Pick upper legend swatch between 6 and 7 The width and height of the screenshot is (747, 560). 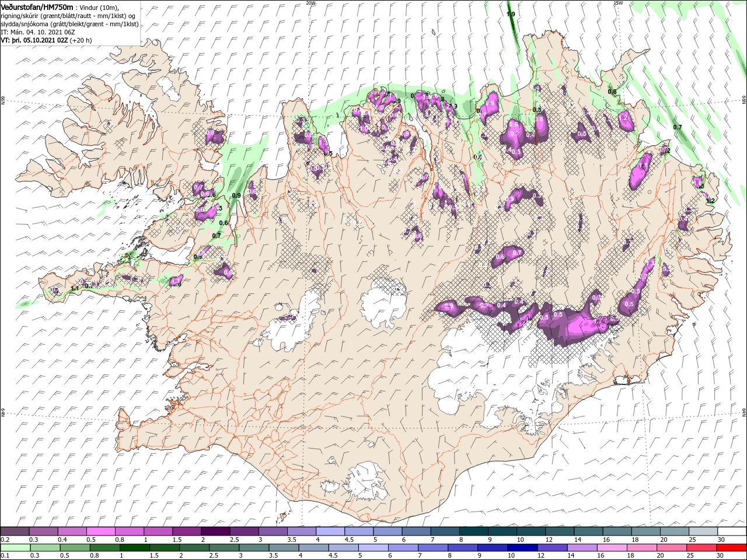coord(416,531)
